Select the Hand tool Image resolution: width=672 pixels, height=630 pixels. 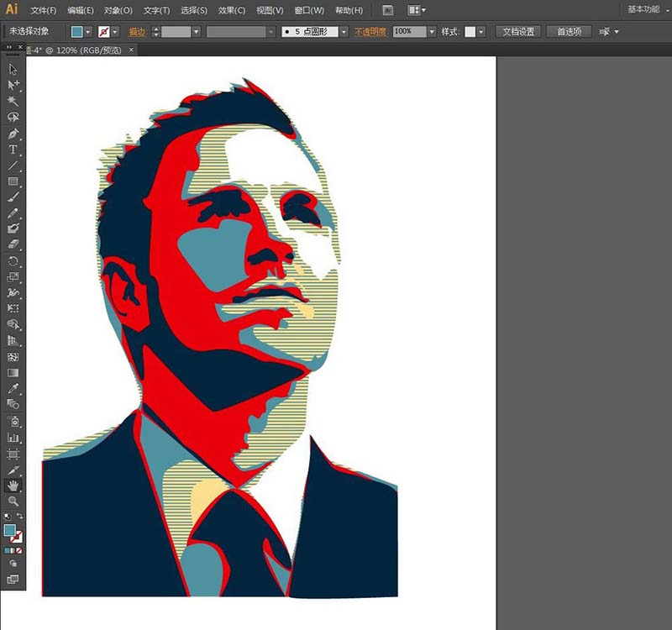pyautogui.click(x=13, y=486)
